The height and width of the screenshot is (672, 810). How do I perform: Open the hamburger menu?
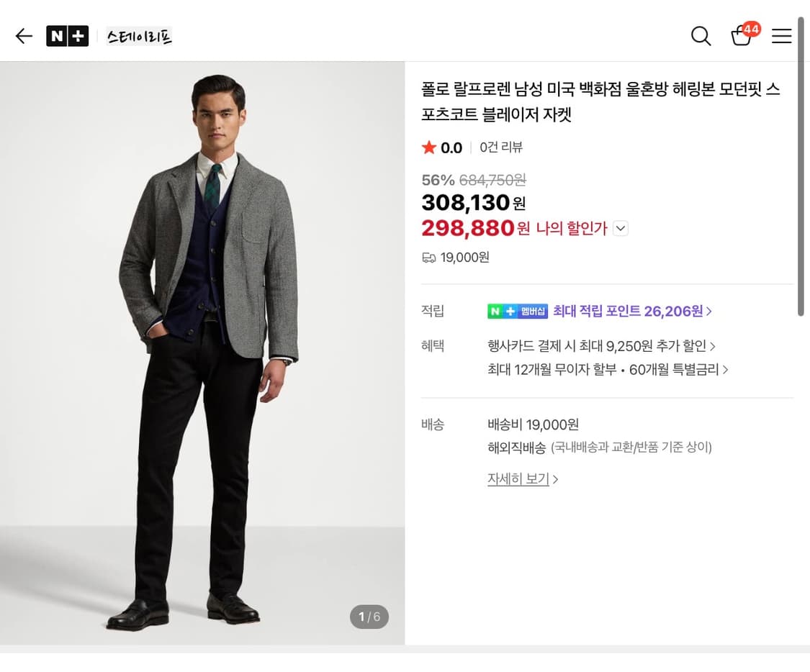click(782, 36)
